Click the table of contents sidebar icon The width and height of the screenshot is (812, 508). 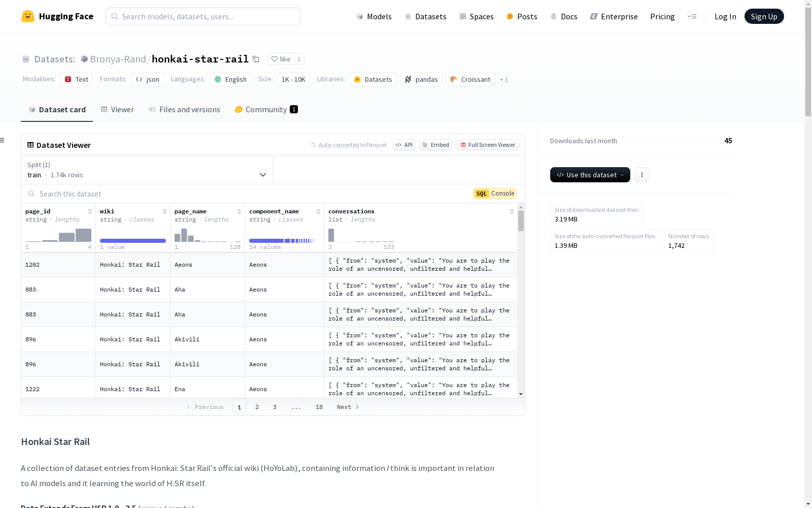coord(2,140)
